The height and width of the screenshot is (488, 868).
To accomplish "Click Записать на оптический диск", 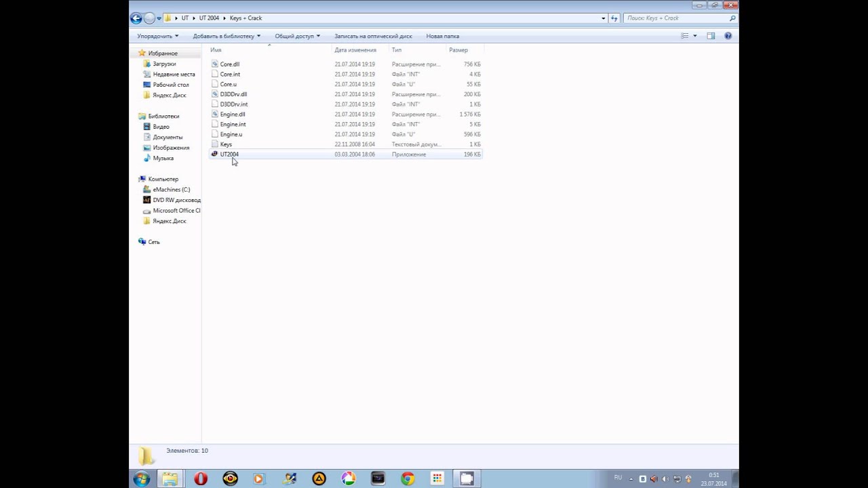I will coord(373,36).
